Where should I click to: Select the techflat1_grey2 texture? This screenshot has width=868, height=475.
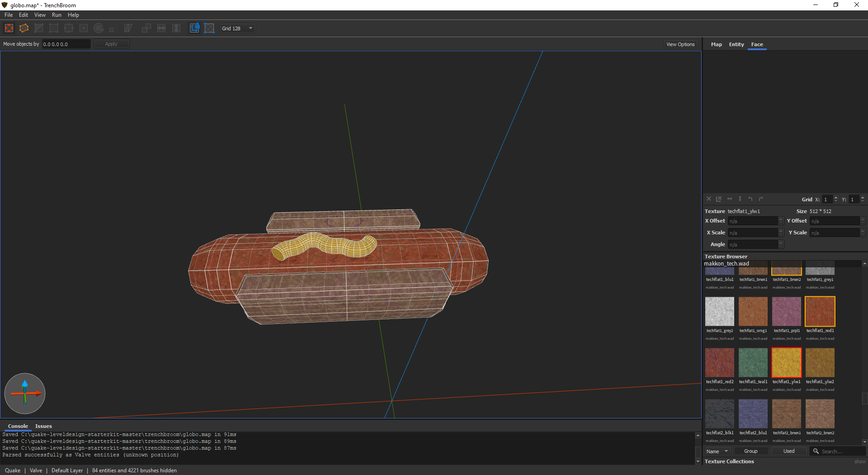click(x=720, y=311)
